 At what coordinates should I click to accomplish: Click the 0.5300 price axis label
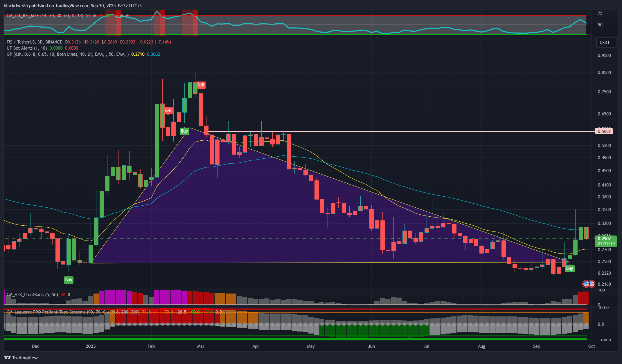[604, 146]
